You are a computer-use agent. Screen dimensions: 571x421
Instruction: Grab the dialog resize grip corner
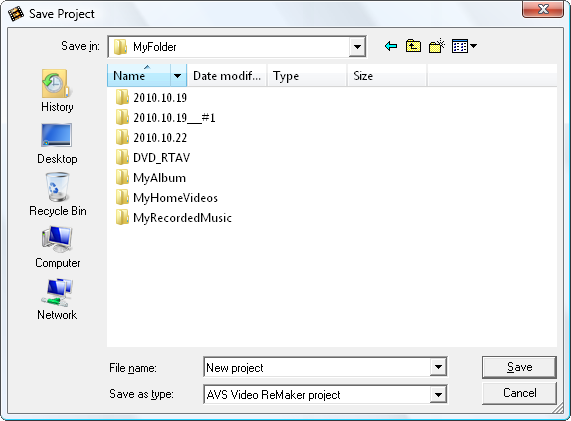pos(558,409)
